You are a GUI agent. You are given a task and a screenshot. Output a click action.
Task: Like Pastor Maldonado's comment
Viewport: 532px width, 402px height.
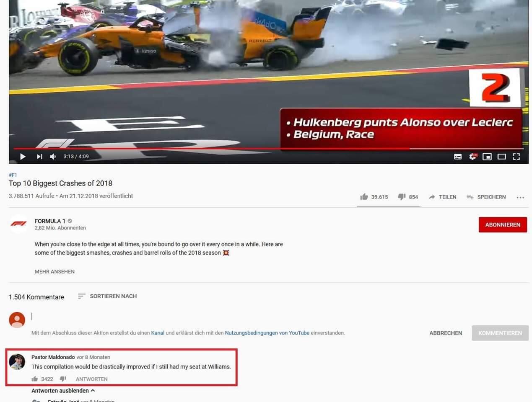(35, 379)
